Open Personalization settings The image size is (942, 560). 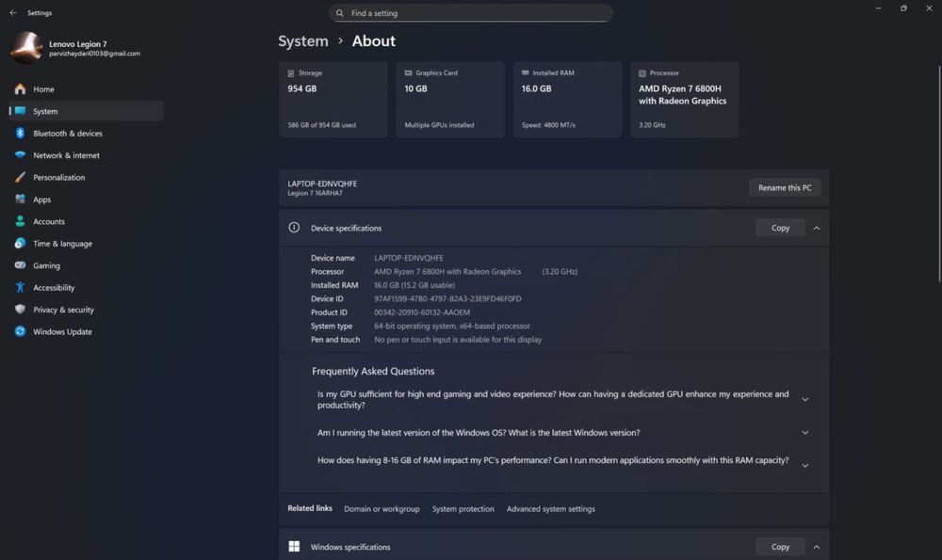(x=86, y=177)
